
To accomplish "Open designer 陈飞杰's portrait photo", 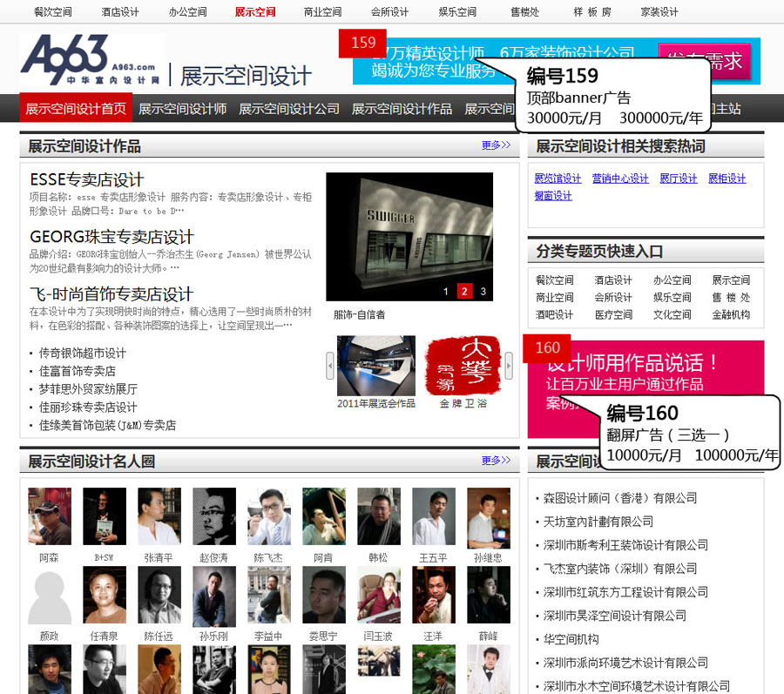I will point(269,516).
